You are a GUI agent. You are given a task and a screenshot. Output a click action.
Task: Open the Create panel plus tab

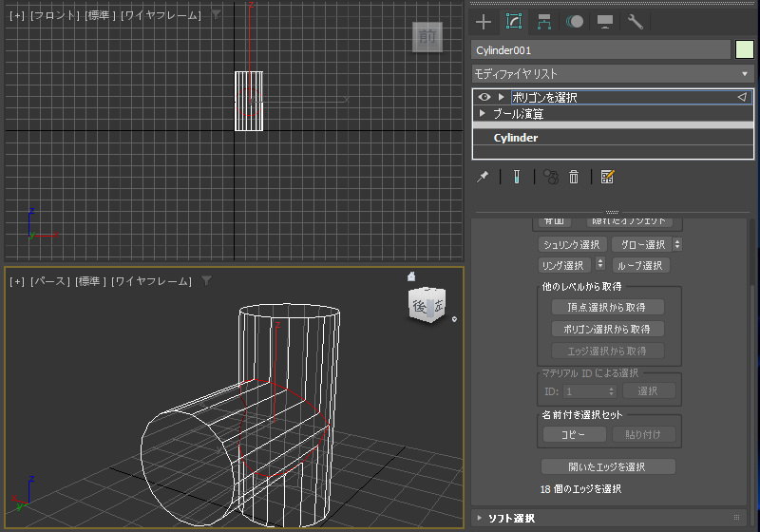[484, 22]
